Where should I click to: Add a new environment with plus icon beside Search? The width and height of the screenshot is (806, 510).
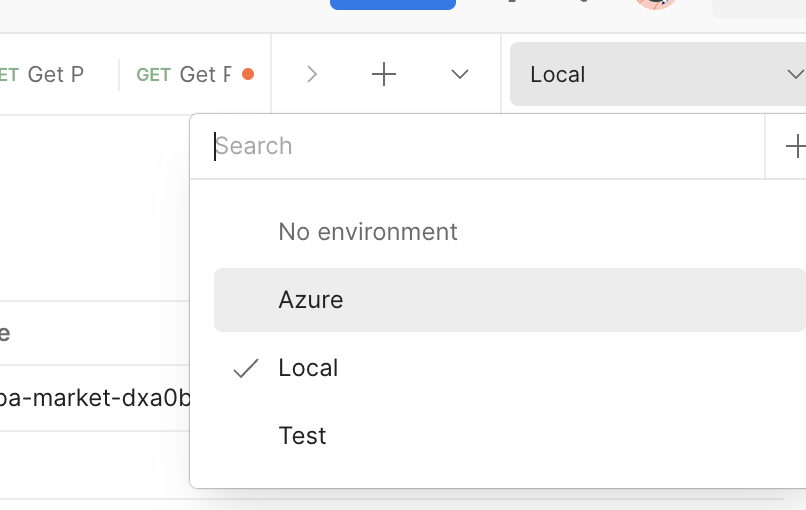[795, 147]
